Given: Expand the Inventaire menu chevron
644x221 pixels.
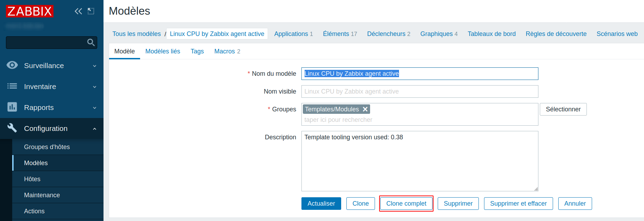Looking at the screenshot, I should pyautogui.click(x=94, y=87).
